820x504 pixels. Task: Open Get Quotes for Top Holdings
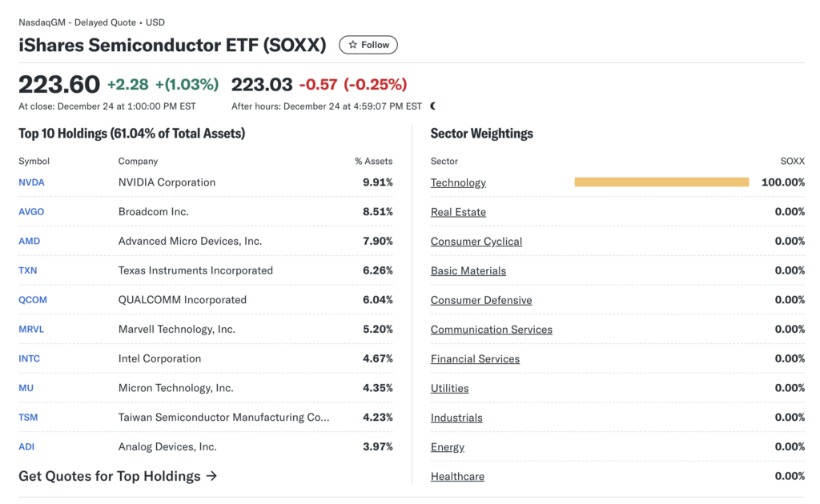coord(118,476)
